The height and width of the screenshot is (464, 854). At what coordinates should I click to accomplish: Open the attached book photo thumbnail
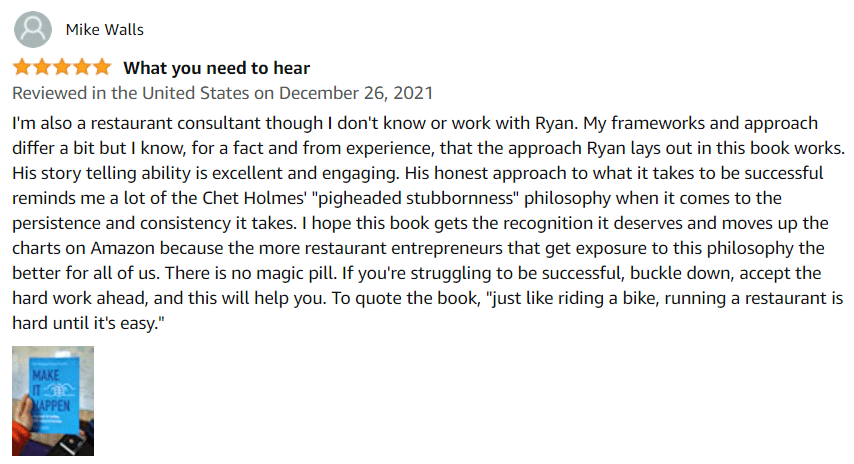coord(53,401)
